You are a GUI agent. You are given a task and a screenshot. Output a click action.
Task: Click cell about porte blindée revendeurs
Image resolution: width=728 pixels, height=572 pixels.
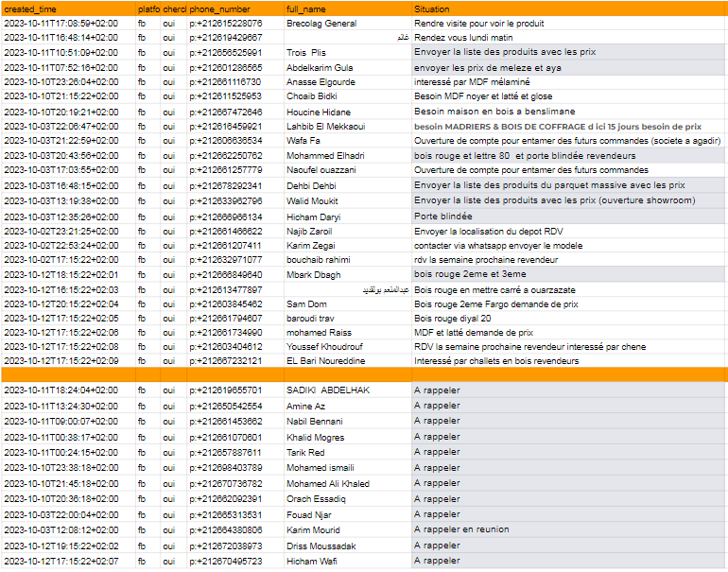569,156
